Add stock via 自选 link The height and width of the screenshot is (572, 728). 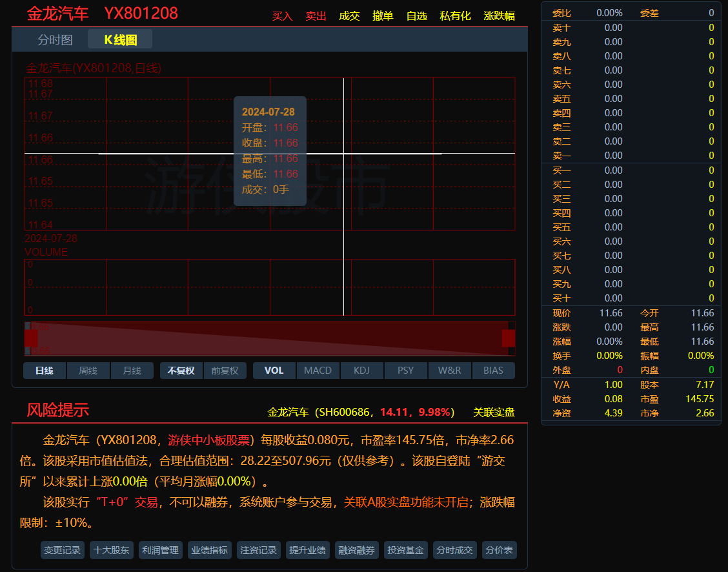tap(416, 16)
